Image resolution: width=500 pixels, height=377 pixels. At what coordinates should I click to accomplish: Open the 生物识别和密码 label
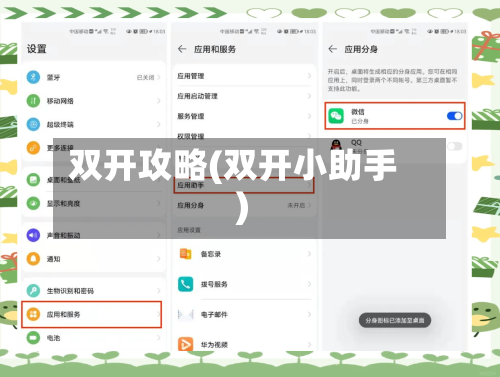[70, 291]
